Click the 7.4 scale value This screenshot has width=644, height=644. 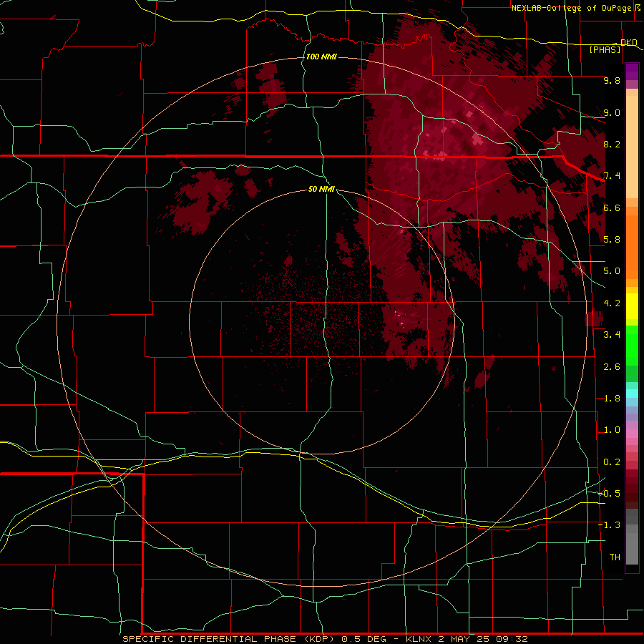(x=612, y=176)
